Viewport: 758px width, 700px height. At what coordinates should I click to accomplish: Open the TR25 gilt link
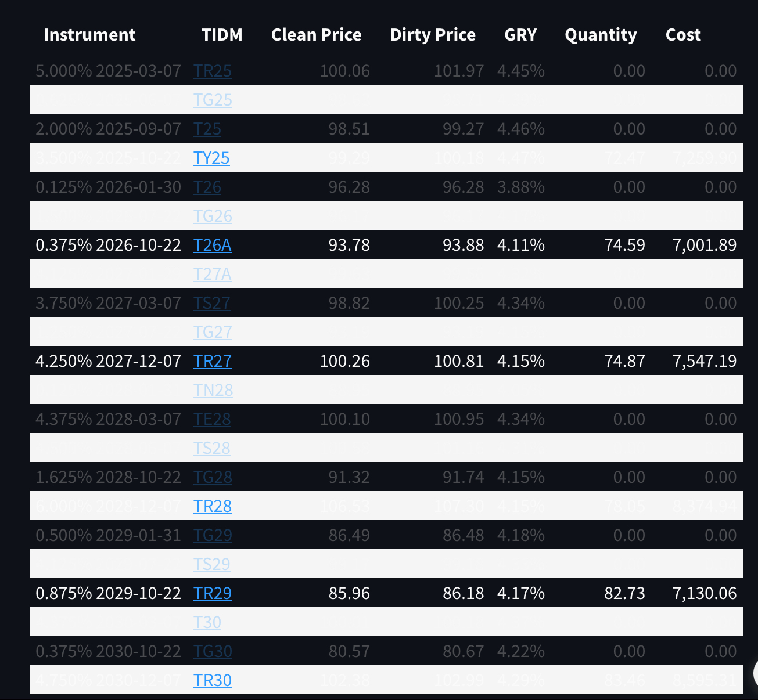[x=213, y=71]
